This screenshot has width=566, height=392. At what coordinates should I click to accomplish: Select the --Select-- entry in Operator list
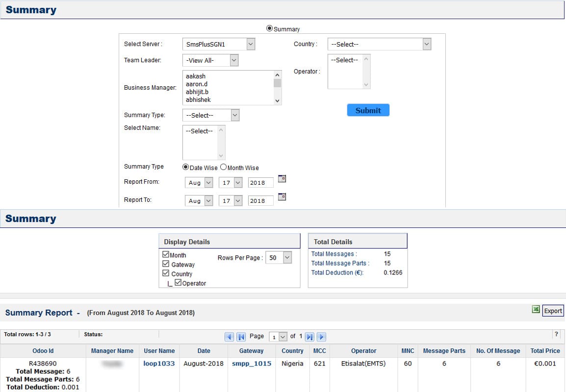point(344,60)
